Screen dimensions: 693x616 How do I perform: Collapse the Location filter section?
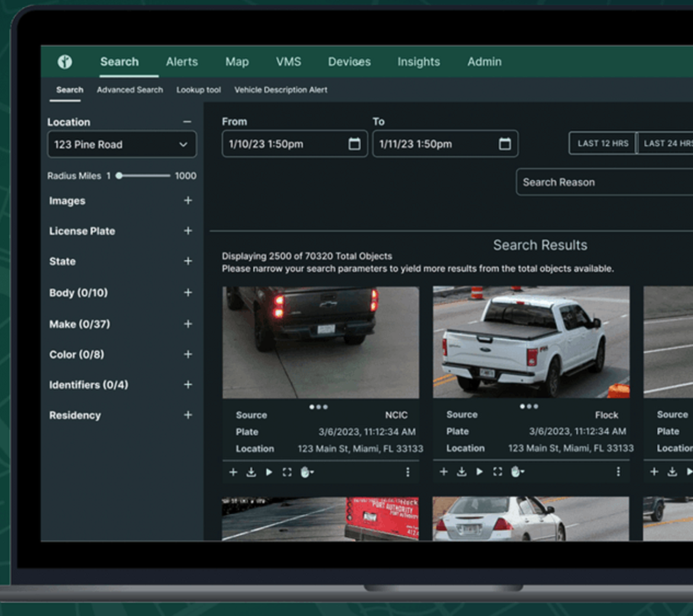click(188, 121)
